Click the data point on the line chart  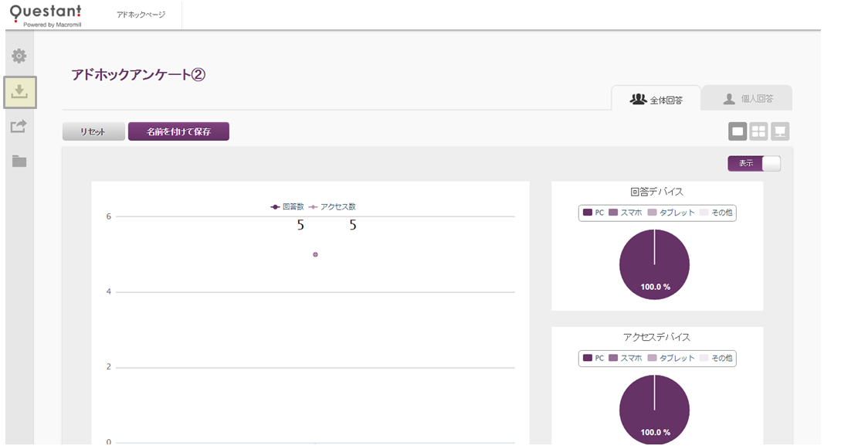point(315,254)
